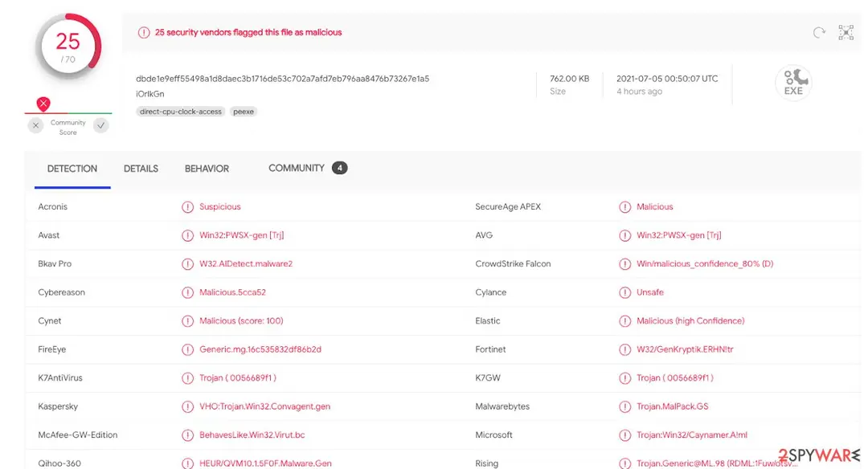
Task: Click the warning icon in FireEye row
Action: (x=187, y=349)
